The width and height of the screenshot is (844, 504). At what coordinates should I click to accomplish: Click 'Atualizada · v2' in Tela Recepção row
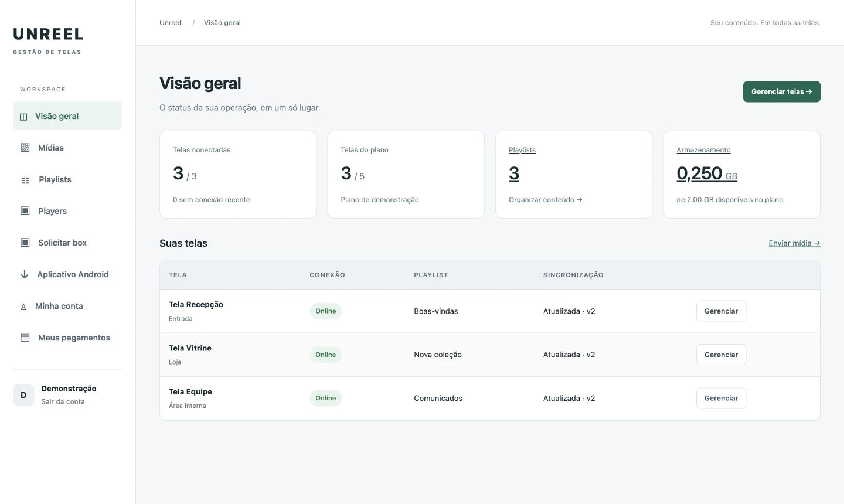point(569,311)
